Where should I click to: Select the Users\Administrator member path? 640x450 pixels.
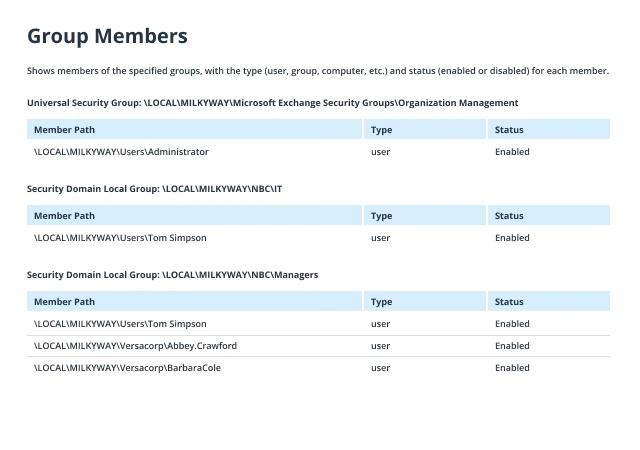121,152
